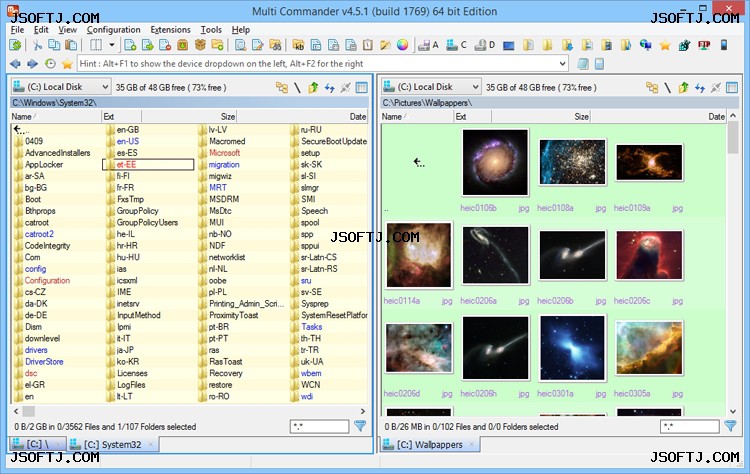Click the yellow star favorites icon in main toolbar
The height and width of the screenshot is (474, 750).
pos(665,45)
